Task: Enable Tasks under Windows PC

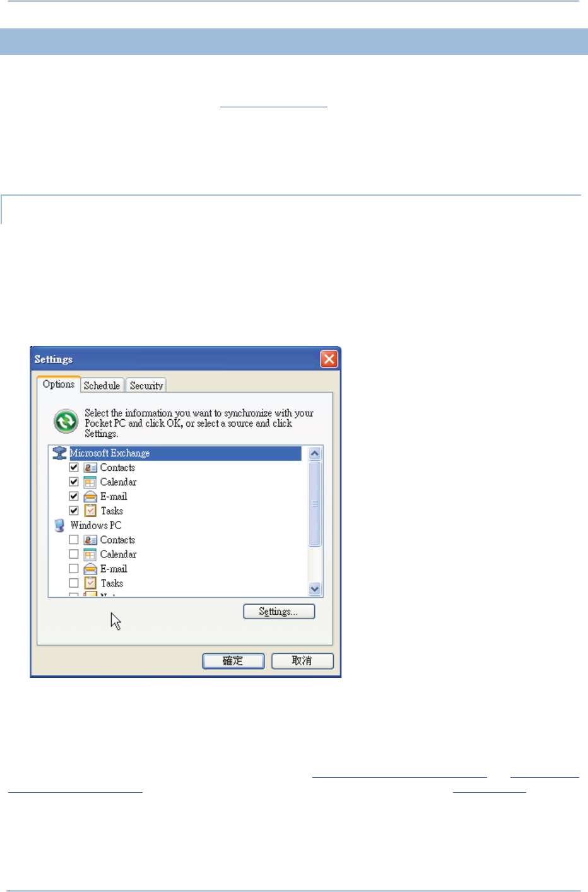Action: (x=74, y=583)
